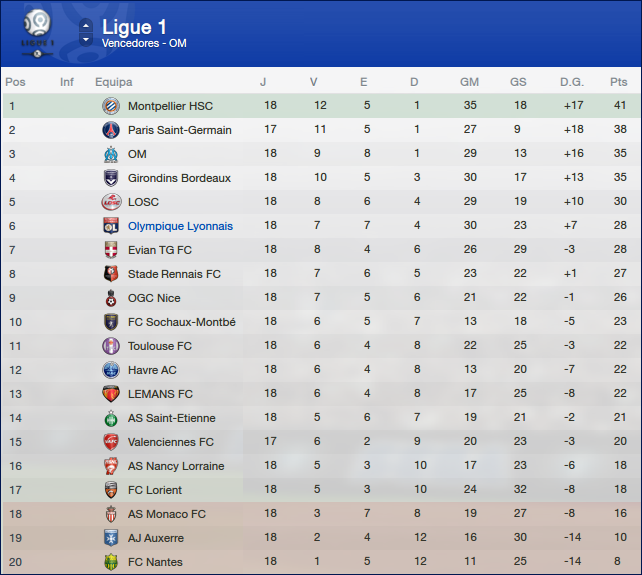Select the FC Nantes yellow crest
Viewport: 642px width, 575px height.
pyautogui.click(x=110, y=562)
